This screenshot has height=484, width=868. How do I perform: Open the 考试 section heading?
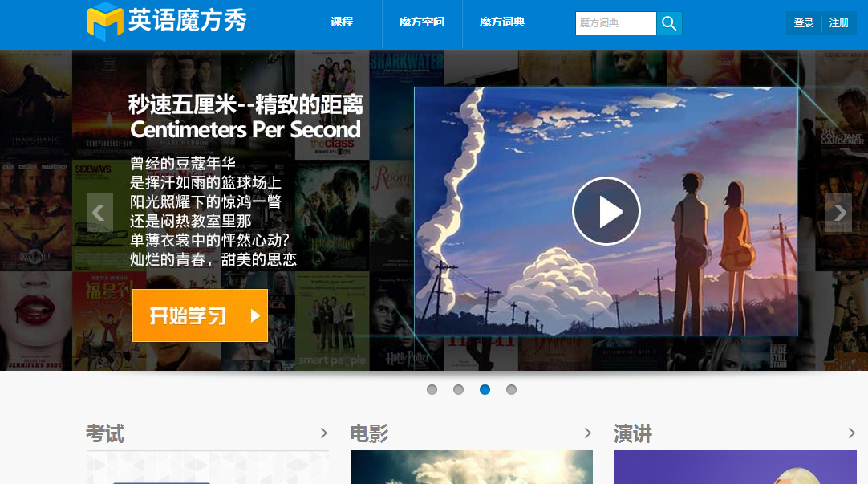[105, 433]
